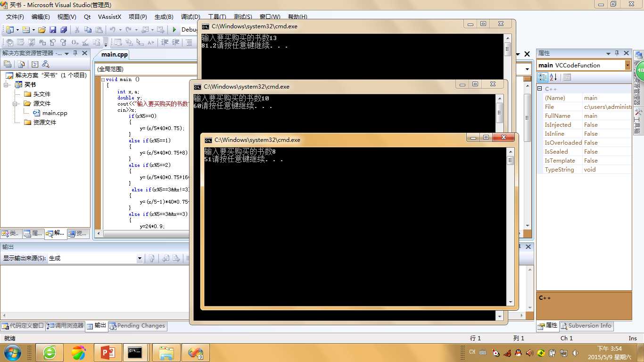Open the main VCCodeFunction object dropdown
Viewport: 644px width, 362px height.
point(627,65)
